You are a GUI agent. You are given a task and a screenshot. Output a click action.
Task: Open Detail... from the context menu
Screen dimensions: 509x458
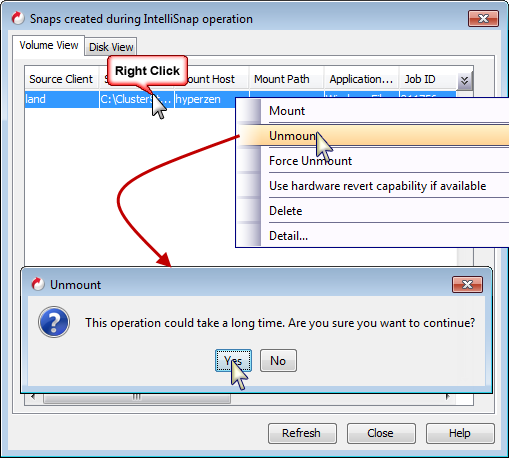click(x=372, y=236)
